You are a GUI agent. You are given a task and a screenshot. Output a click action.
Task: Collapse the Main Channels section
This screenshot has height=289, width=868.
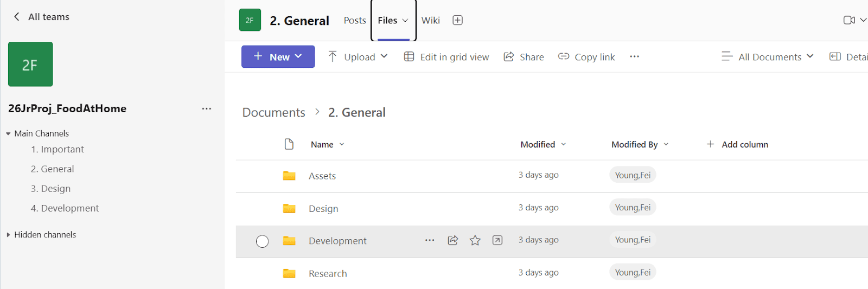pos(8,133)
